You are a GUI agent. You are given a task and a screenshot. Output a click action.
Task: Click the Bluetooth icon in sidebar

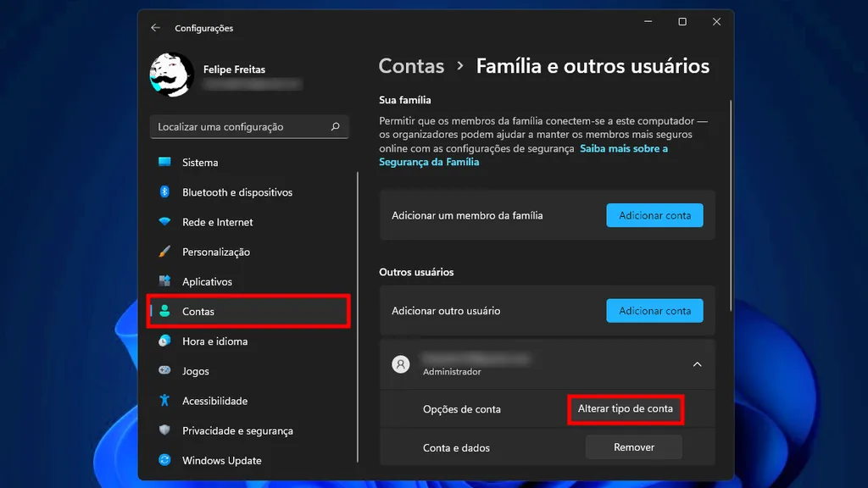[x=164, y=191]
